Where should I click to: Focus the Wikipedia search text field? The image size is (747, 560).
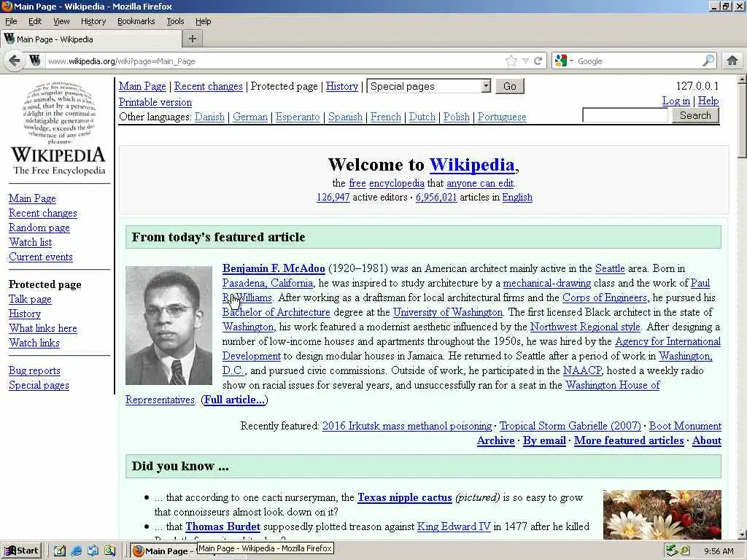point(625,115)
